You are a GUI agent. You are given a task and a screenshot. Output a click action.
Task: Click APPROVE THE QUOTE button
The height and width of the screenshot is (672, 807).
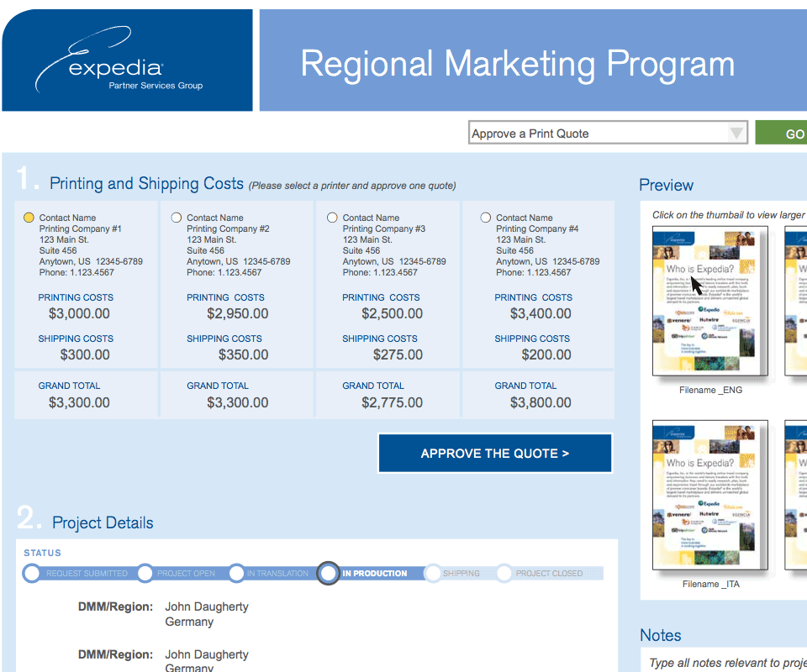coord(494,454)
